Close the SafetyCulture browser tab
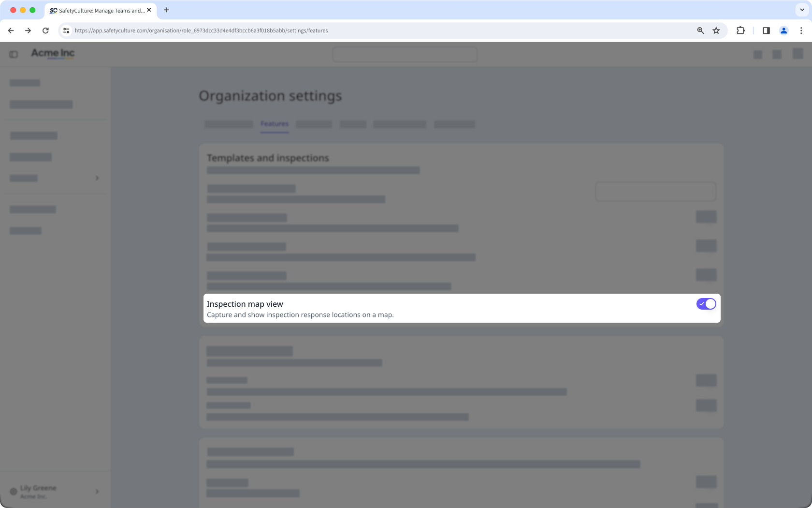 click(x=149, y=10)
